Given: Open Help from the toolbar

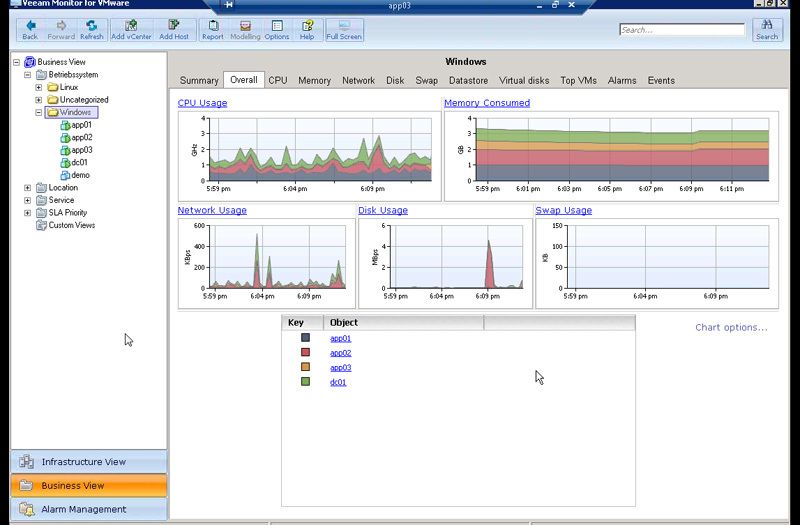Looking at the screenshot, I should [307, 30].
